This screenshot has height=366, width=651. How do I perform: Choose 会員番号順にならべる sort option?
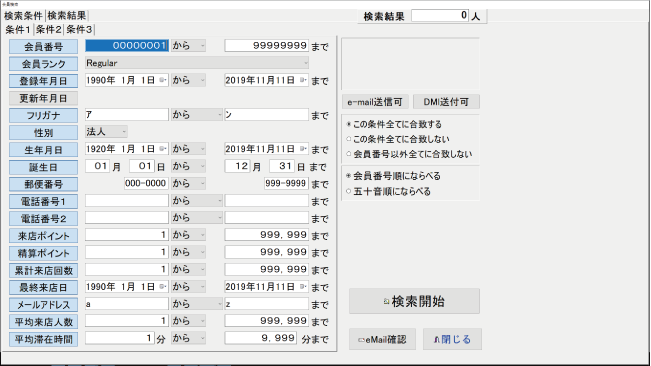click(394, 176)
